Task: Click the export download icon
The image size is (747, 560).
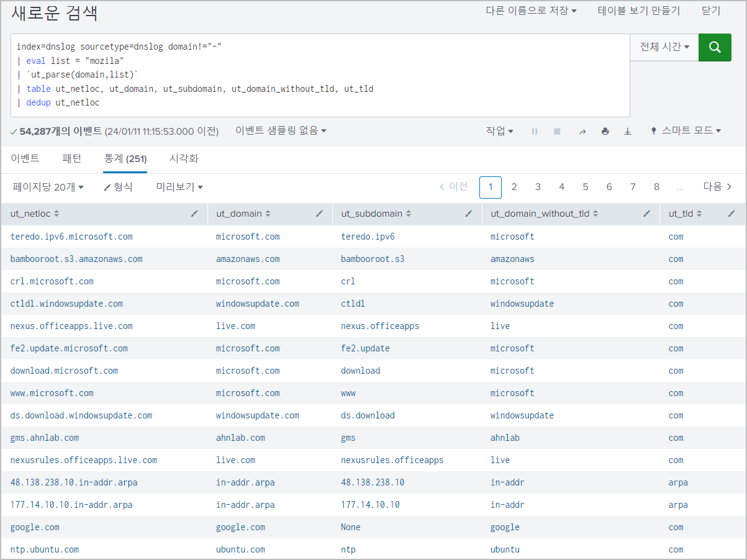Action: click(628, 132)
